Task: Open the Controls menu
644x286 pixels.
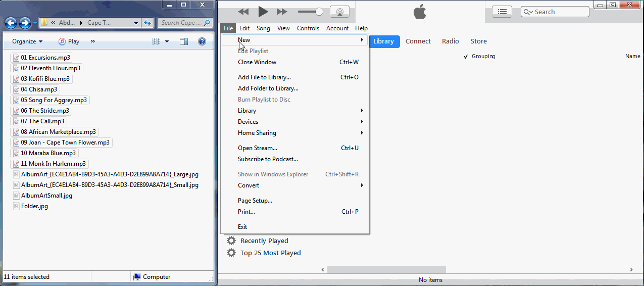Action: click(x=308, y=28)
